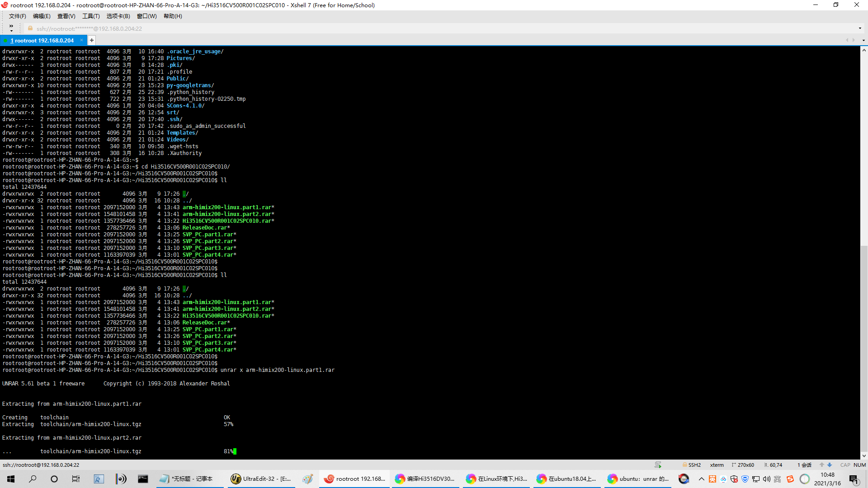Open the Windows Security shield tray icon
Screen dimensions: 868x488
coord(734,479)
